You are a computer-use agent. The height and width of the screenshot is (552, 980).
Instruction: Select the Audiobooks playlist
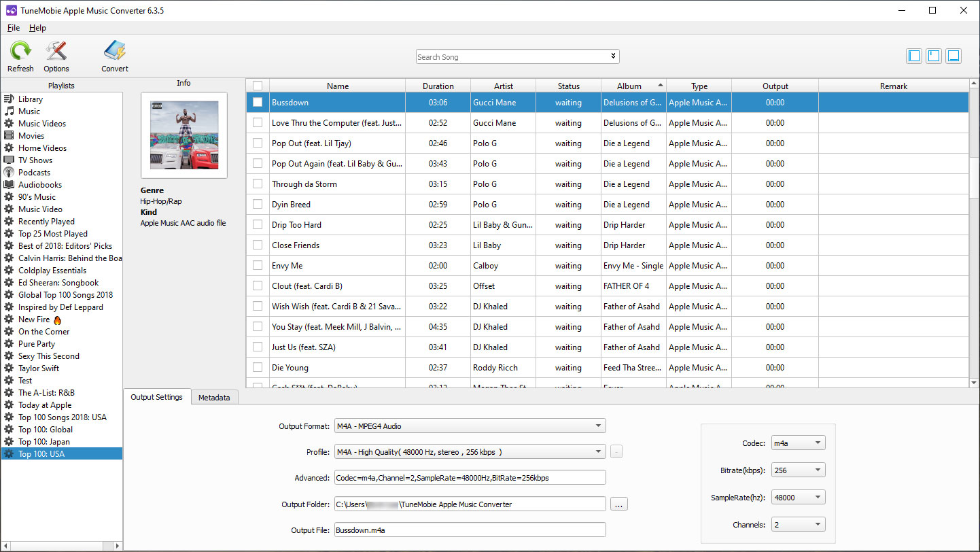pos(39,185)
